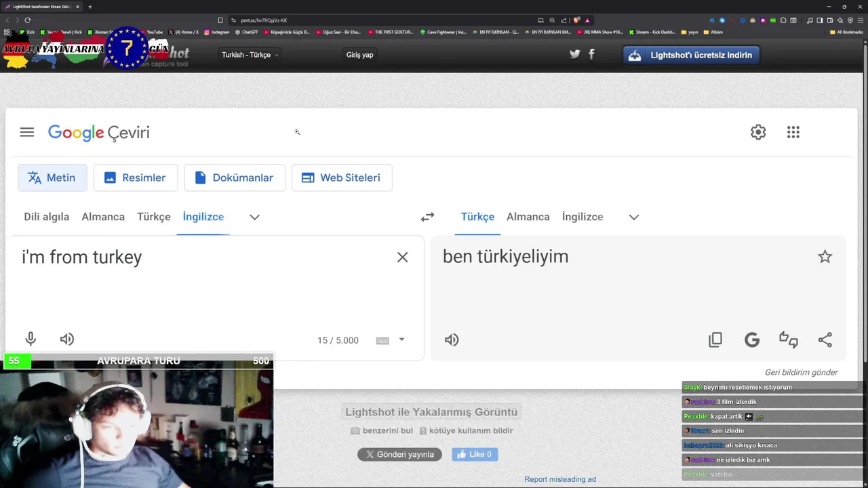Save the translation with the star

(825, 256)
